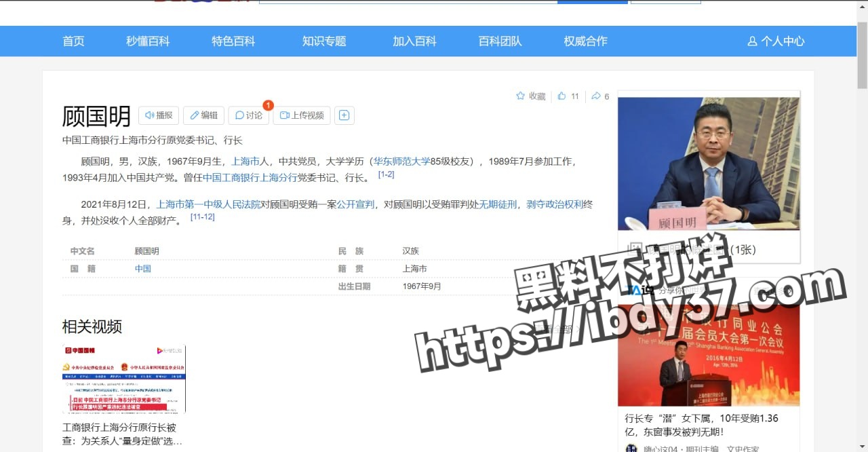The width and height of the screenshot is (868, 452).
Task: Follow 上海市第一中级人民法院 link
Action: point(208,204)
